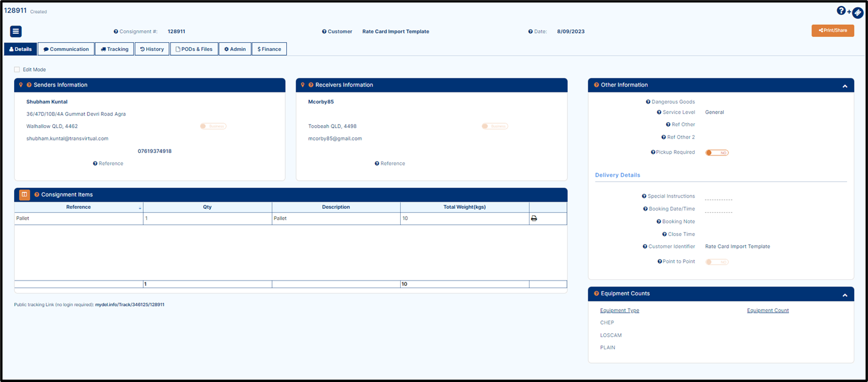
Task: Switch to the Details tab
Action: [x=21, y=49]
